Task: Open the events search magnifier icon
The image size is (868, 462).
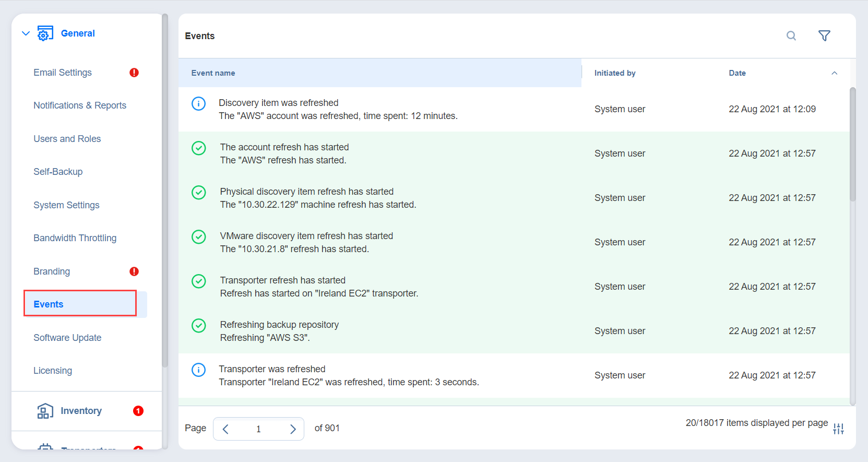Action: tap(791, 36)
